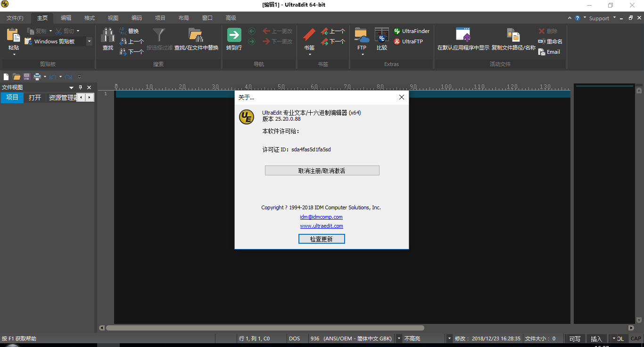Click the Bookmark (书签) red ribbon icon
Viewport: 644px width, 347px height.
[309, 35]
